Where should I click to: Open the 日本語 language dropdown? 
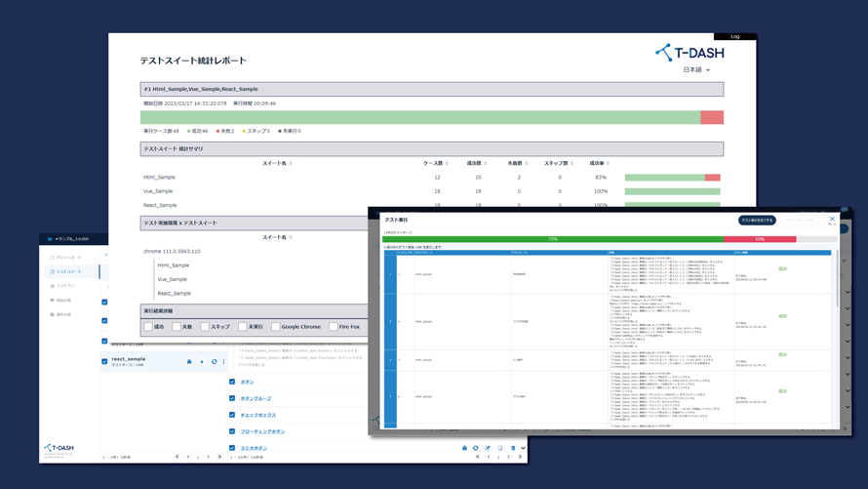tap(696, 69)
